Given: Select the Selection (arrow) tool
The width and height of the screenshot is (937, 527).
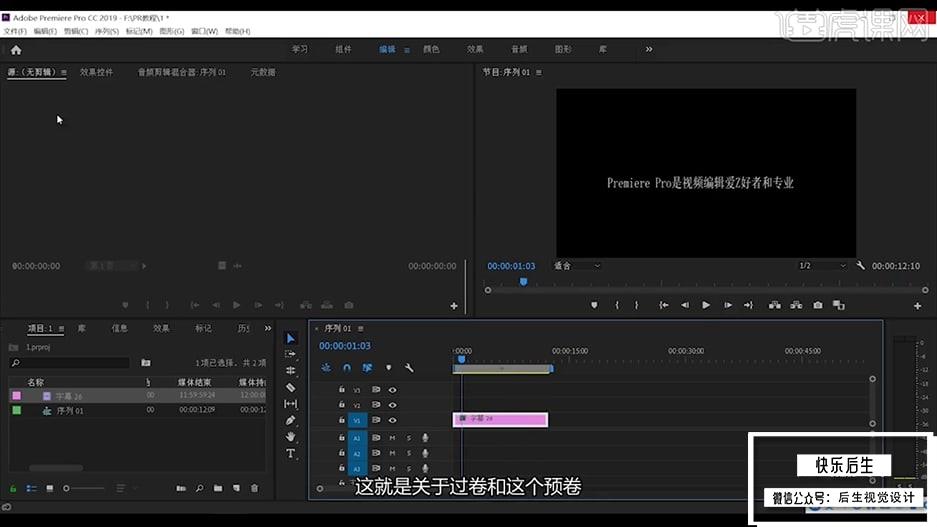Looking at the screenshot, I should click(290, 338).
